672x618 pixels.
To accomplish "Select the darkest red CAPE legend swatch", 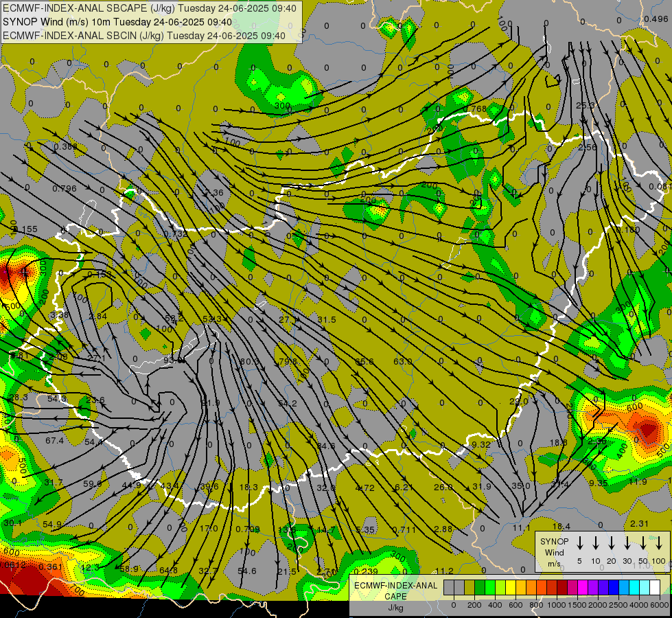I will tap(562, 588).
